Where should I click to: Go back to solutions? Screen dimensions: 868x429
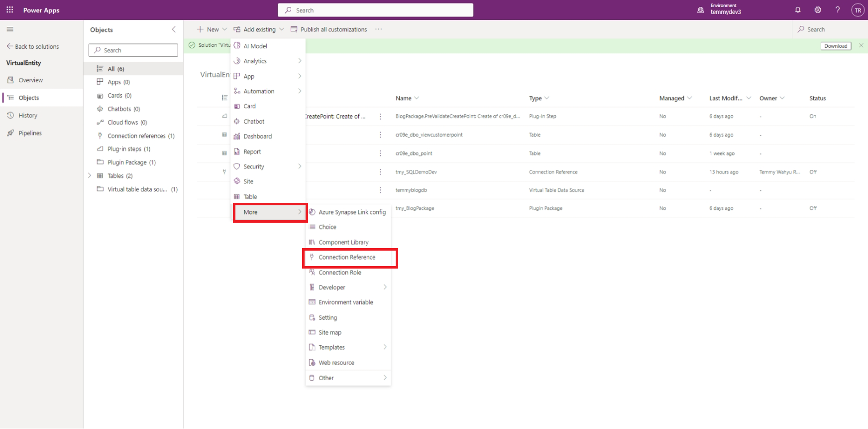pos(32,46)
